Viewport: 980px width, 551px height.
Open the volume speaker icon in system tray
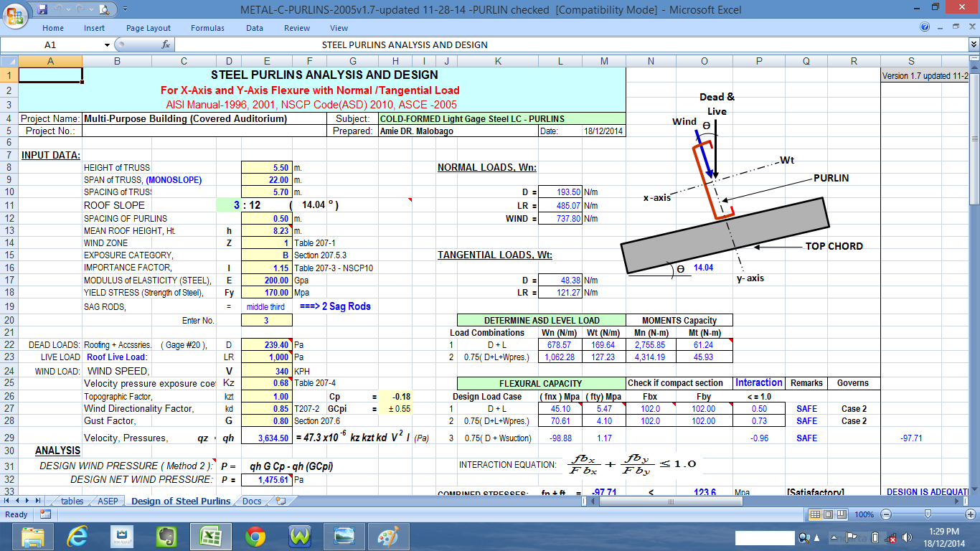[x=907, y=538]
